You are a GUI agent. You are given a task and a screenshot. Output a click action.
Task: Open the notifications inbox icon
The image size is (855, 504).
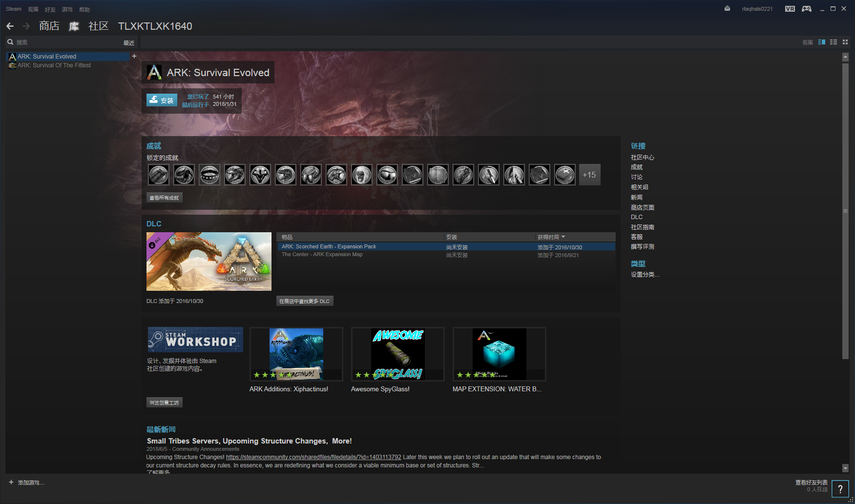point(727,9)
